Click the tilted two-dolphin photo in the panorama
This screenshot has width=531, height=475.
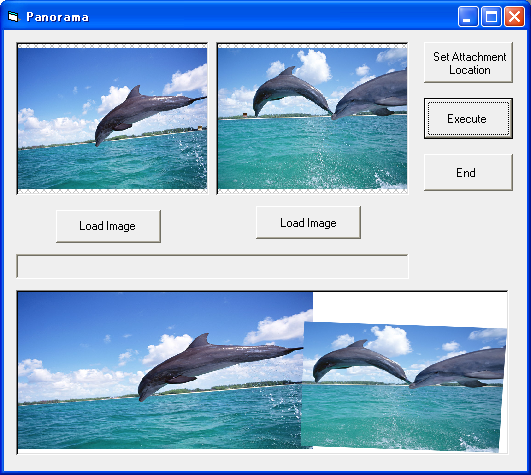(403, 386)
